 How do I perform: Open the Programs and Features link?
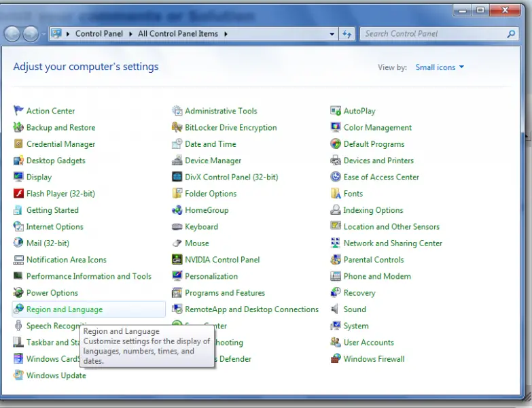pos(225,292)
